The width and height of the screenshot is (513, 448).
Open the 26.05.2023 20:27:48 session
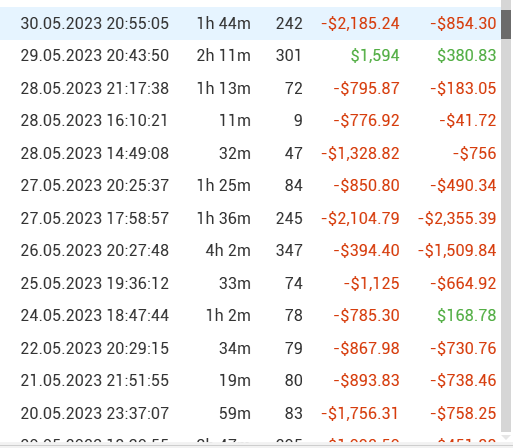250,250
